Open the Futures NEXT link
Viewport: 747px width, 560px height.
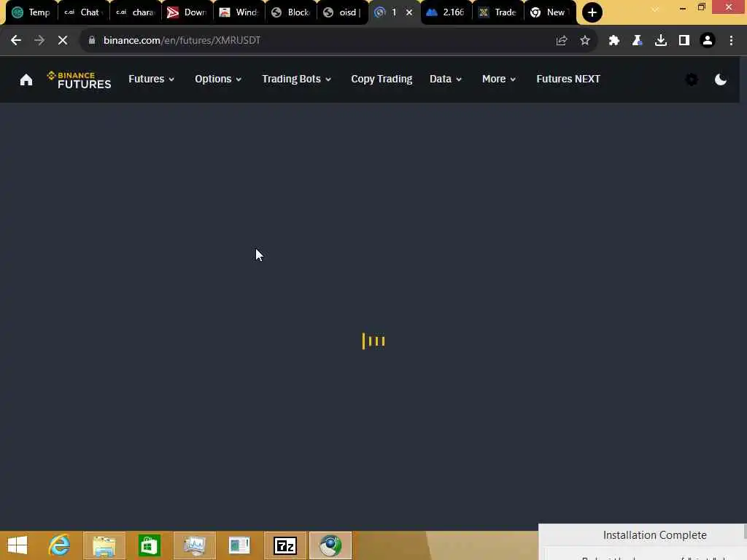[x=568, y=79]
